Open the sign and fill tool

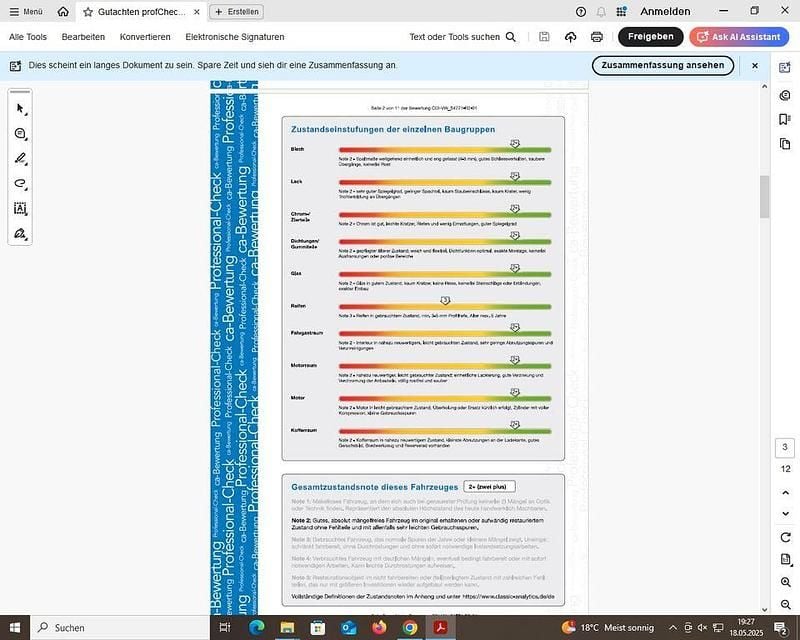(x=20, y=234)
